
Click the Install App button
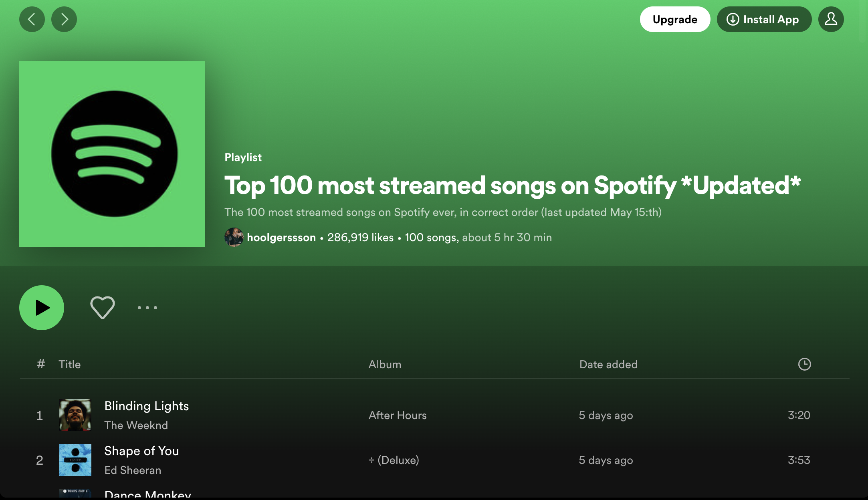tap(764, 19)
